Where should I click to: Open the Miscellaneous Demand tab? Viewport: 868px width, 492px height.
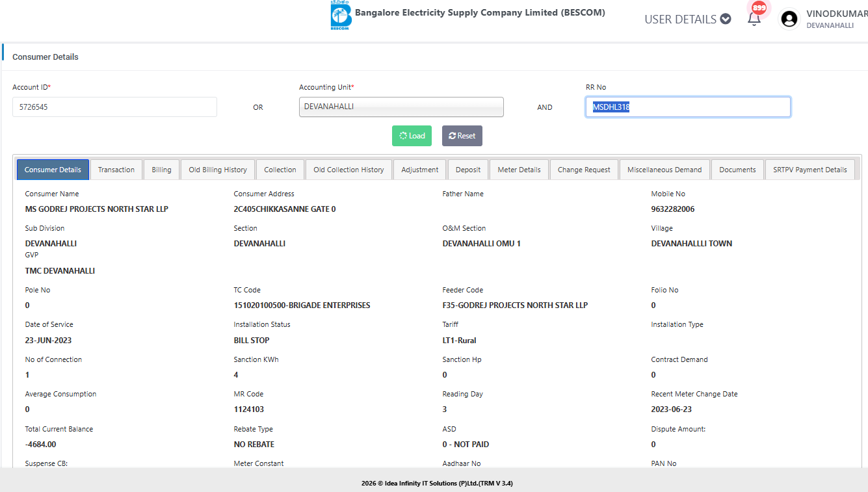[664, 170]
